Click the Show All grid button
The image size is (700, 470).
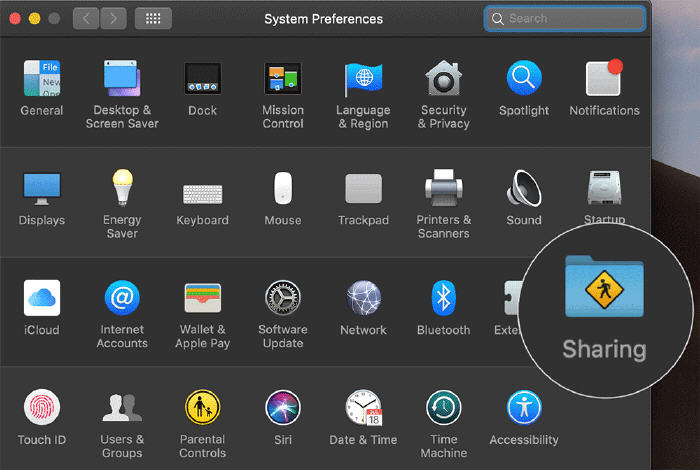(153, 18)
